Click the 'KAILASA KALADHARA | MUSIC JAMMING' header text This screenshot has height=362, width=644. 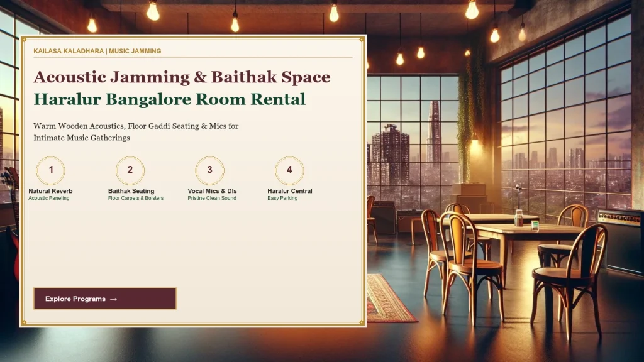tap(97, 51)
